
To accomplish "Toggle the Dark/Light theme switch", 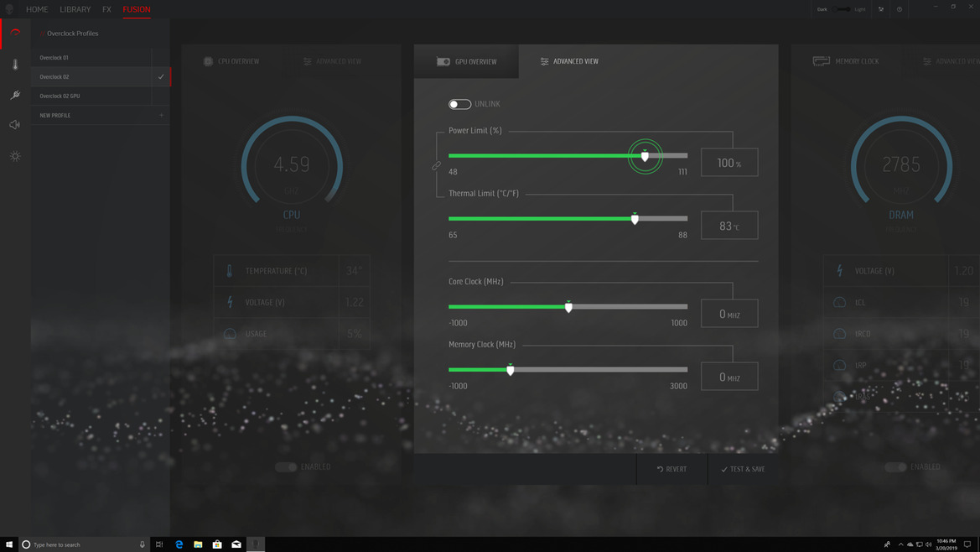I will point(841,9).
